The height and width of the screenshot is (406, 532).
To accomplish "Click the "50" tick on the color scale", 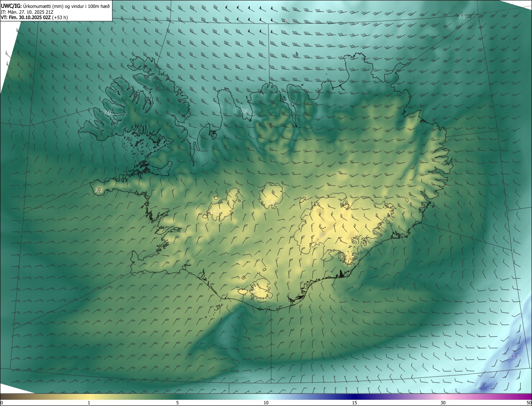I will [529, 403].
